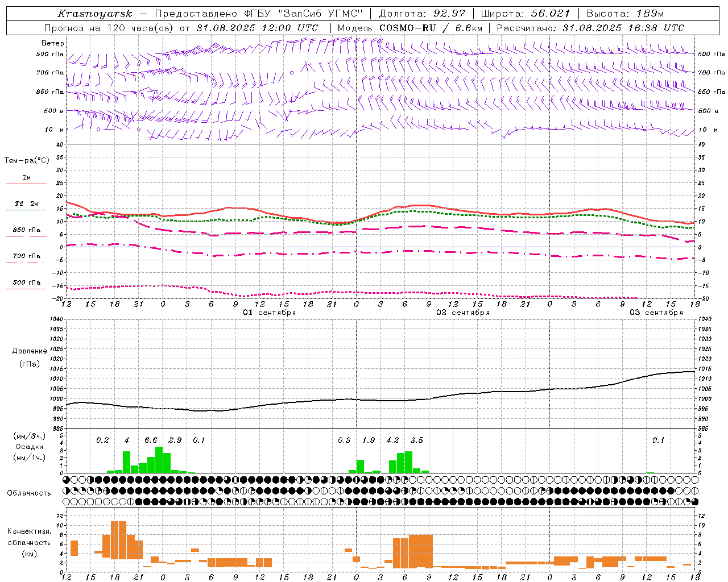Click the "Krasnoyarsk" title text
The width and height of the screenshot is (728, 582).
pyautogui.click(x=94, y=14)
